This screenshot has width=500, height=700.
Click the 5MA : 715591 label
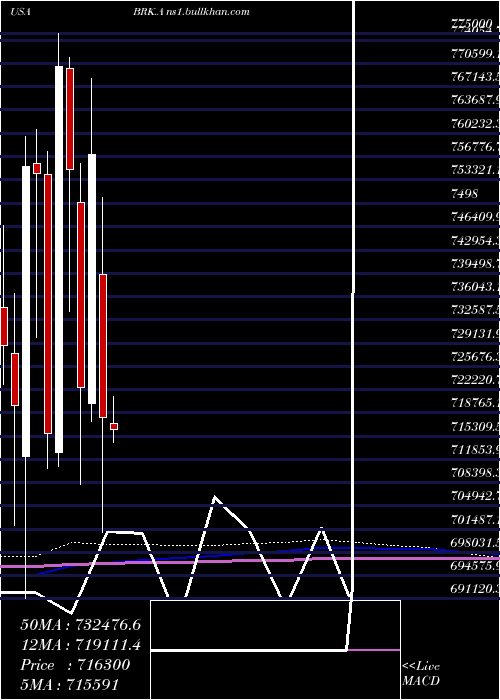tap(69, 684)
